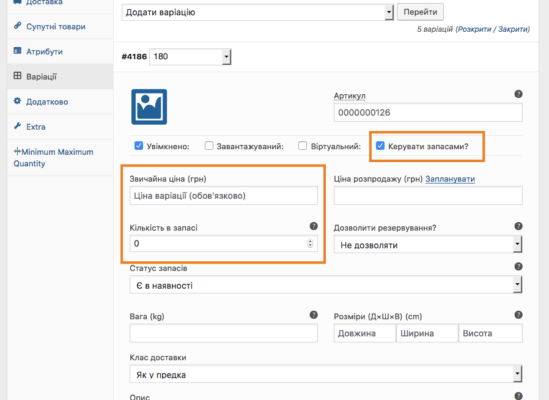This screenshot has height=400, width=549.
Task: Click help icon for Кількість в запасі
Action: tap(314, 226)
